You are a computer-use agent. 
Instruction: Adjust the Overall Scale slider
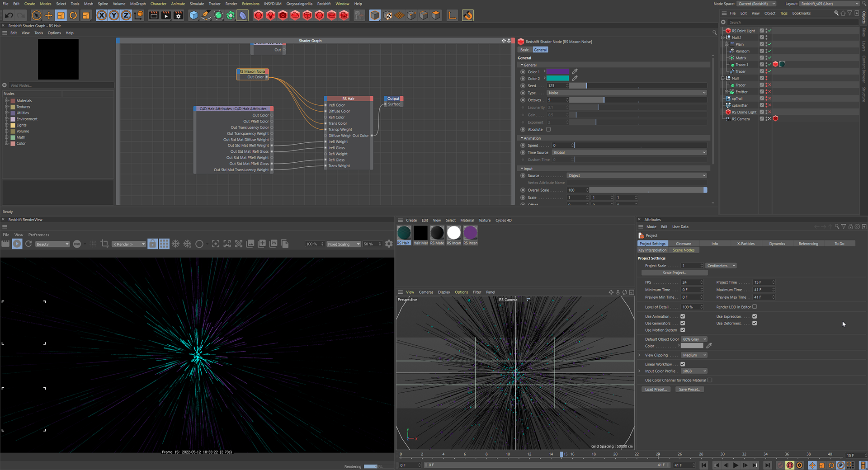click(648, 190)
